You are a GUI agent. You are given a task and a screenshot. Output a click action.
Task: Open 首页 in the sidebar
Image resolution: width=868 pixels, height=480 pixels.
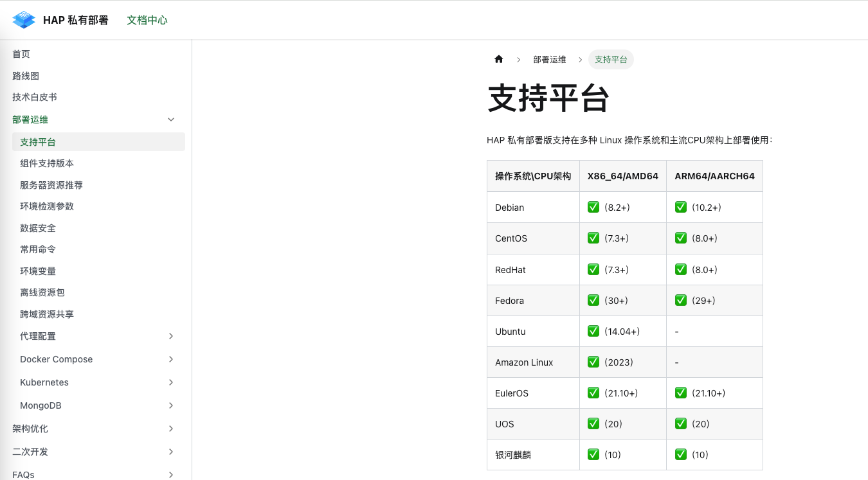(x=21, y=54)
